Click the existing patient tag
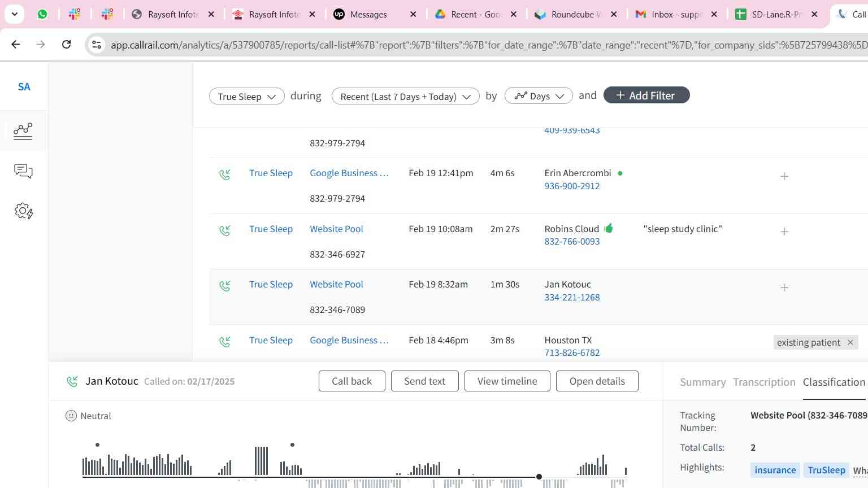868x488 pixels. point(808,342)
